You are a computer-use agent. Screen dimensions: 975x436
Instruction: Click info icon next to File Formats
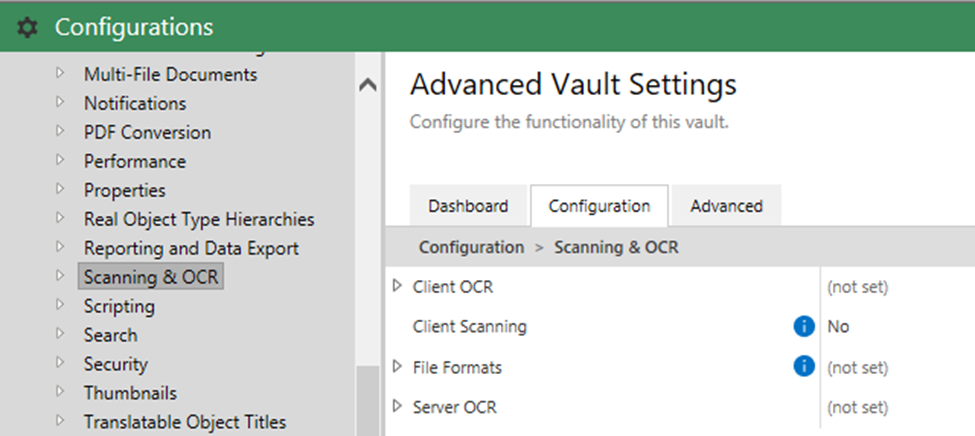click(x=803, y=367)
